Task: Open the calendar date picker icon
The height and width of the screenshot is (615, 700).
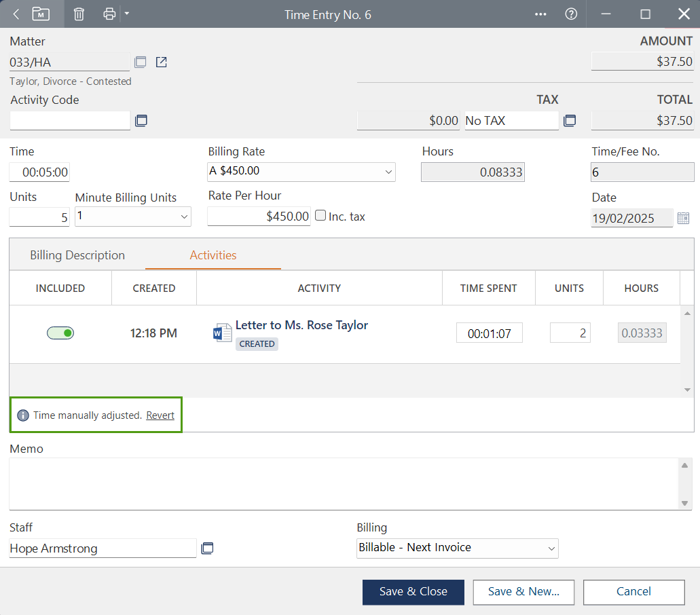Action: [x=683, y=218]
